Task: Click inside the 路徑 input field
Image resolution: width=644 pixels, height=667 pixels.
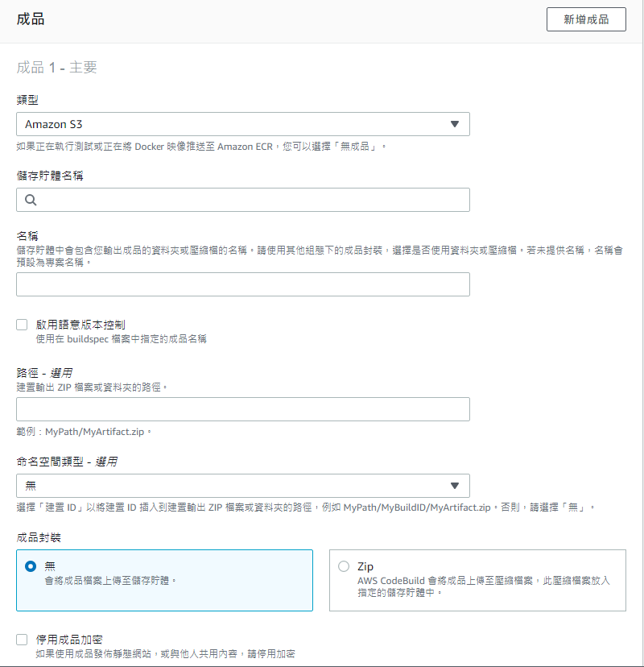Action: (242, 408)
